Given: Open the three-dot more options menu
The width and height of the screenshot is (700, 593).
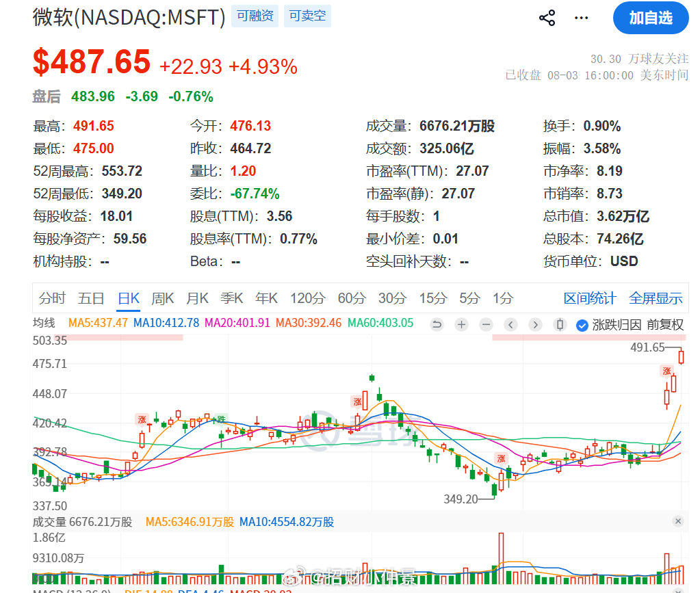Looking at the screenshot, I should [581, 18].
